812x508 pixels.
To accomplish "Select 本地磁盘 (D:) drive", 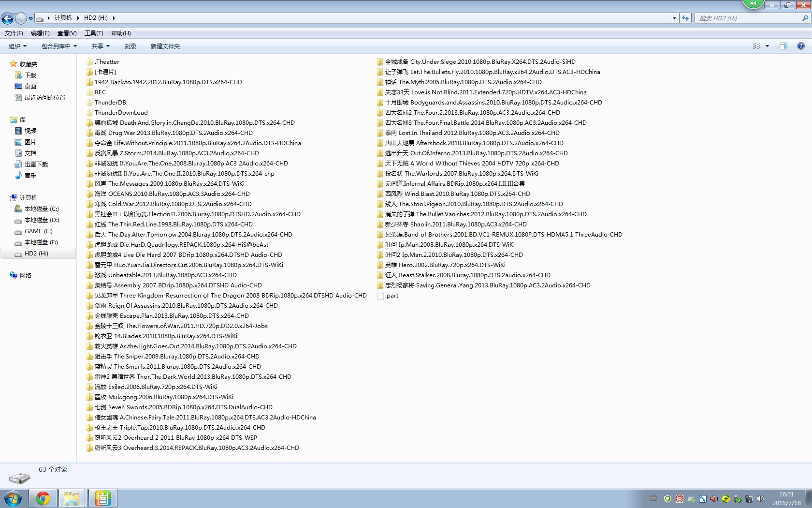I will click(x=42, y=220).
